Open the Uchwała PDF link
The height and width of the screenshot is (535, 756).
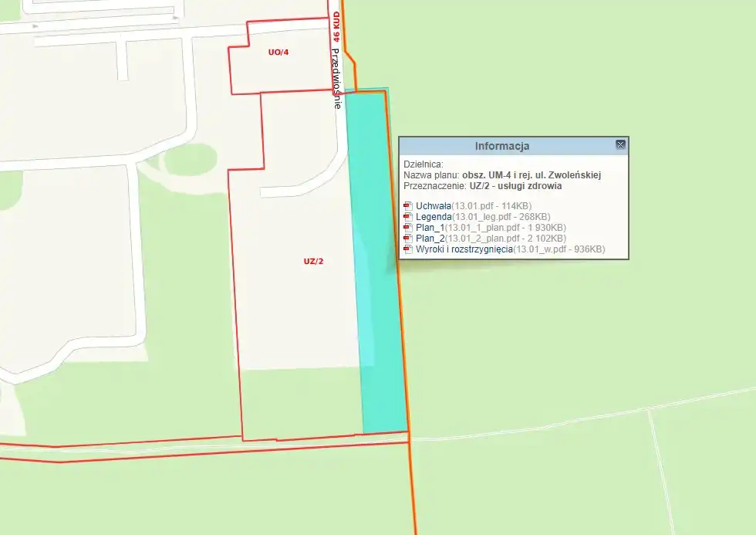point(434,206)
